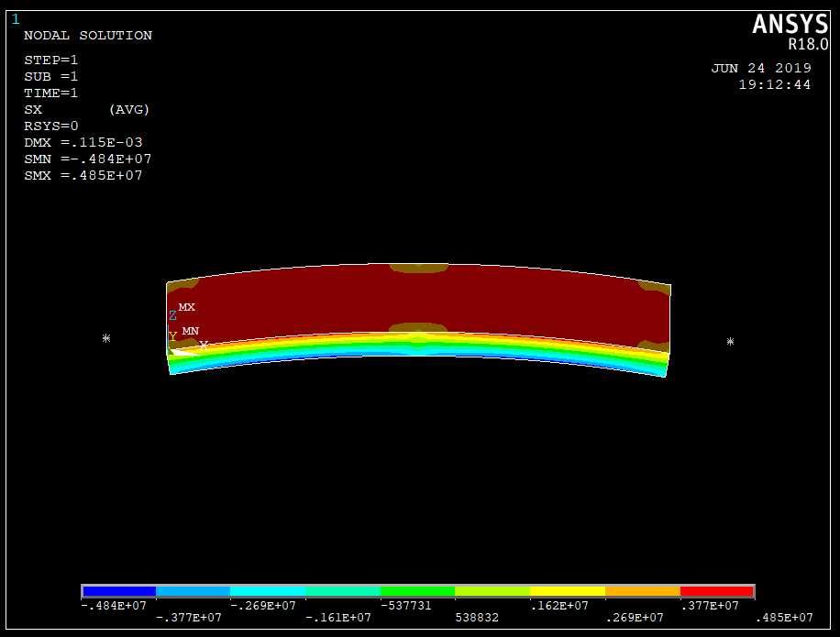Click the MN minimum stress marker label
840x637 pixels.
tap(190, 331)
